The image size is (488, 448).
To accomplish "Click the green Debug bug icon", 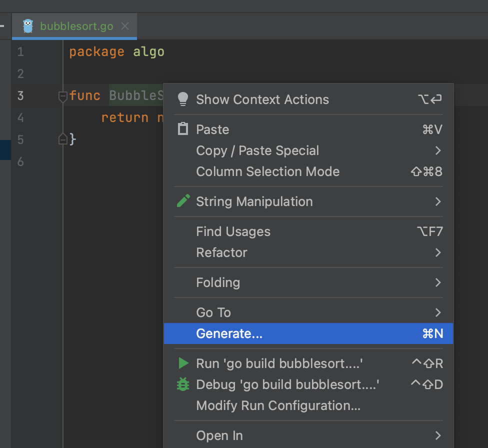I will point(183,384).
